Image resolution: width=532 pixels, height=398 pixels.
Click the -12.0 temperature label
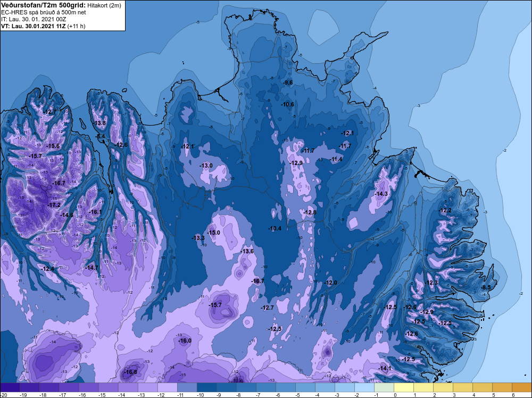tap(331, 283)
